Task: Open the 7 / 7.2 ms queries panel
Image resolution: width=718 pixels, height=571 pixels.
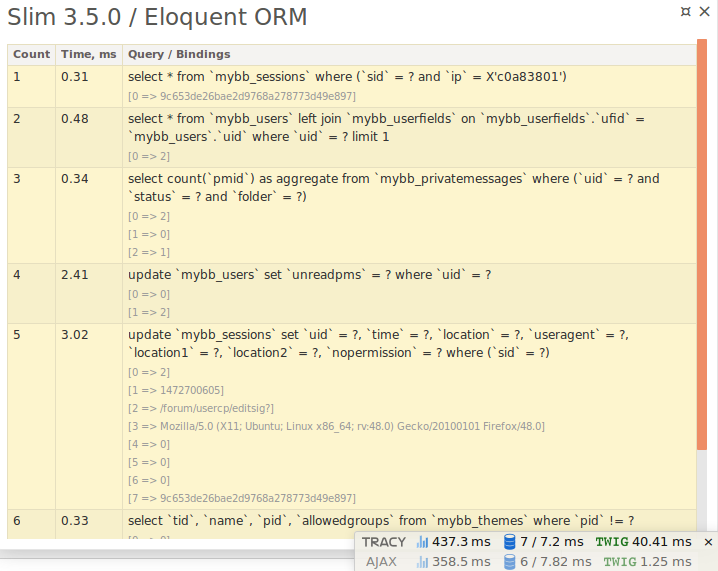Action: coord(544,542)
